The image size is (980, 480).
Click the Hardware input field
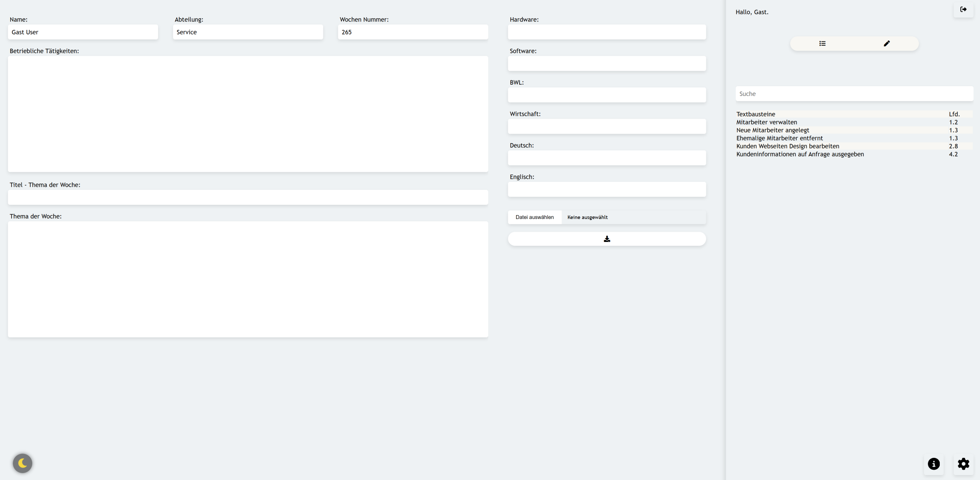point(607,32)
